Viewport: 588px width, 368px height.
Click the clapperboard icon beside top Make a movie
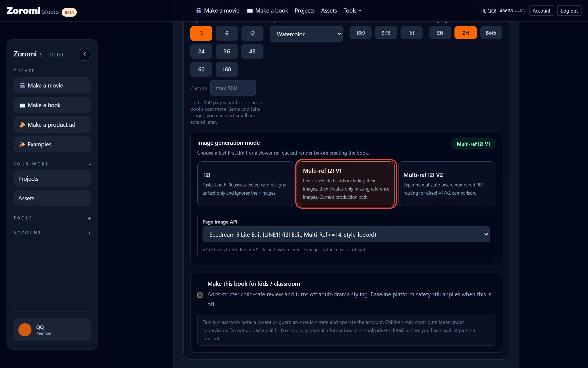click(198, 11)
